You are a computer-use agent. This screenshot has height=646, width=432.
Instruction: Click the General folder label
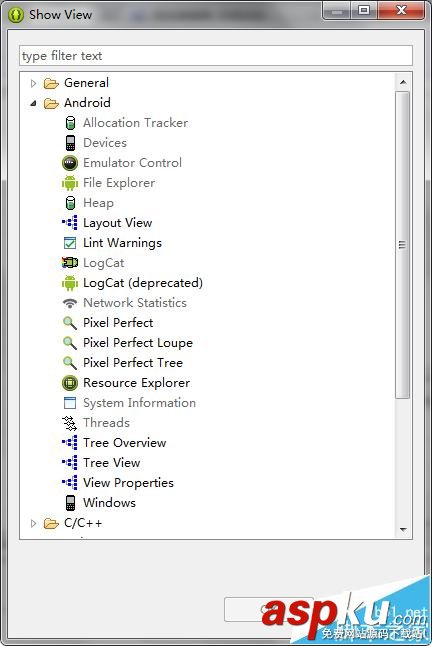[86, 83]
